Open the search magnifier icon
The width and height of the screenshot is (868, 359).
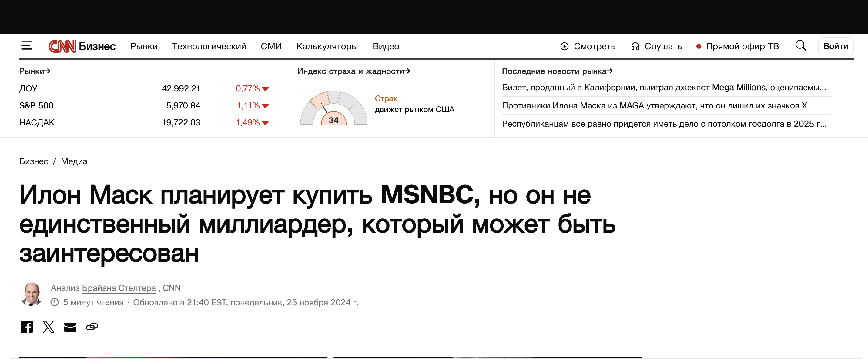pos(801,46)
